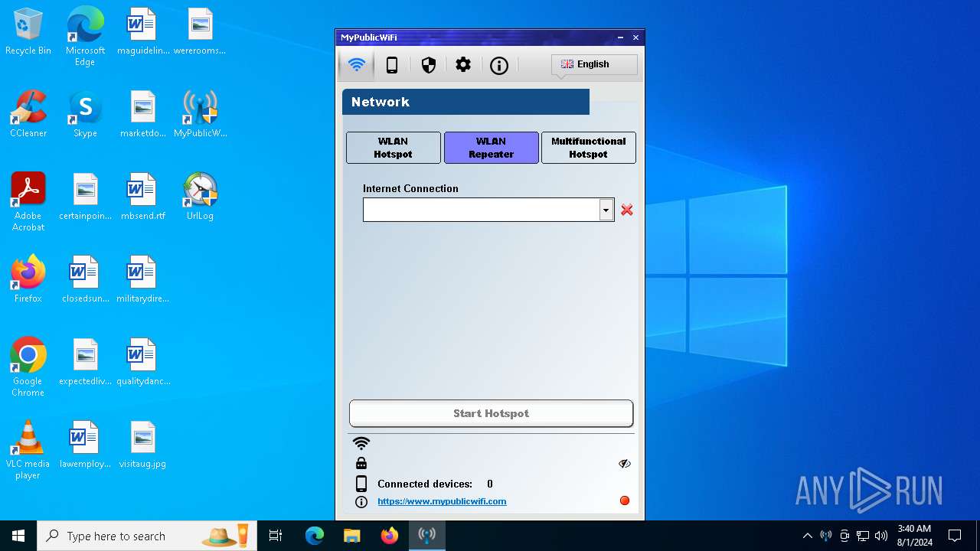The image size is (980, 551).
Task: Select the certainpoin image file
Action: pos(85,196)
